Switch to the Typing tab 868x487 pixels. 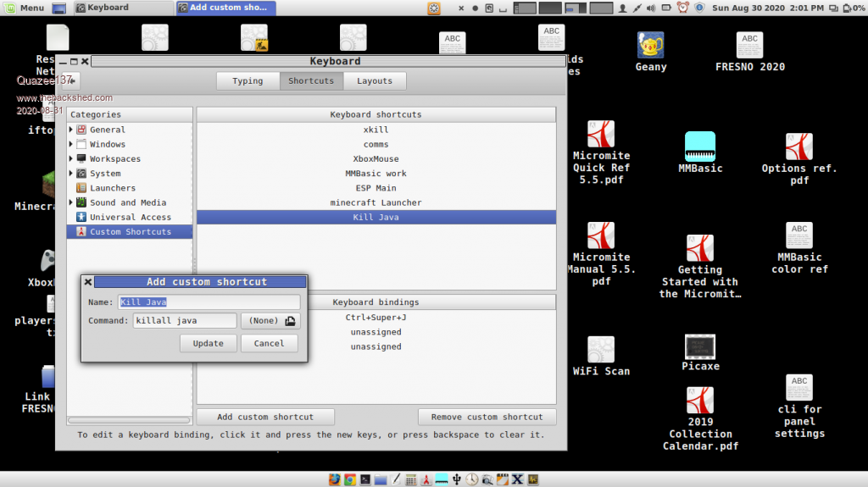click(248, 81)
